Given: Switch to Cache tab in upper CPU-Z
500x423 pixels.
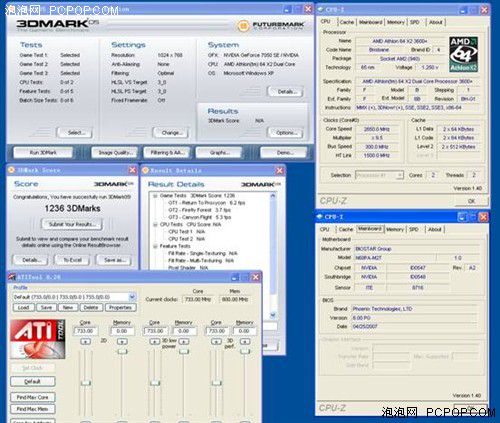Looking at the screenshot, I should 347,22.
